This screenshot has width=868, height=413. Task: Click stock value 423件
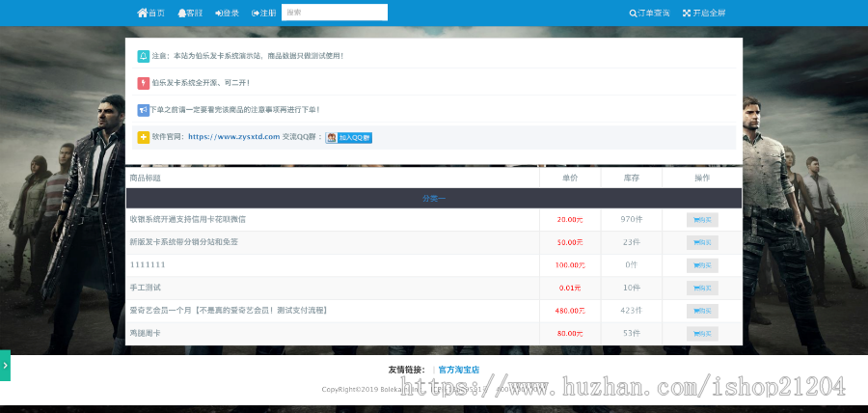tap(632, 311)
